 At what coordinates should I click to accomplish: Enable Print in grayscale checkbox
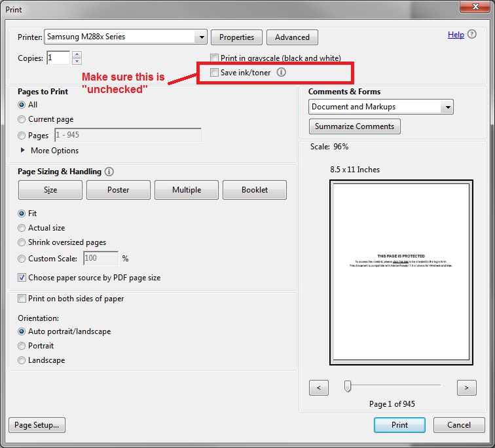(214, 58)
